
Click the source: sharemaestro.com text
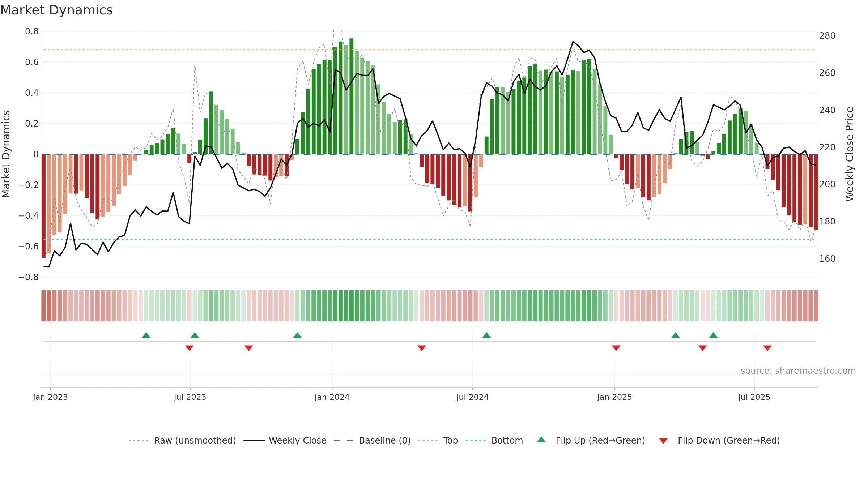(798, 371)
